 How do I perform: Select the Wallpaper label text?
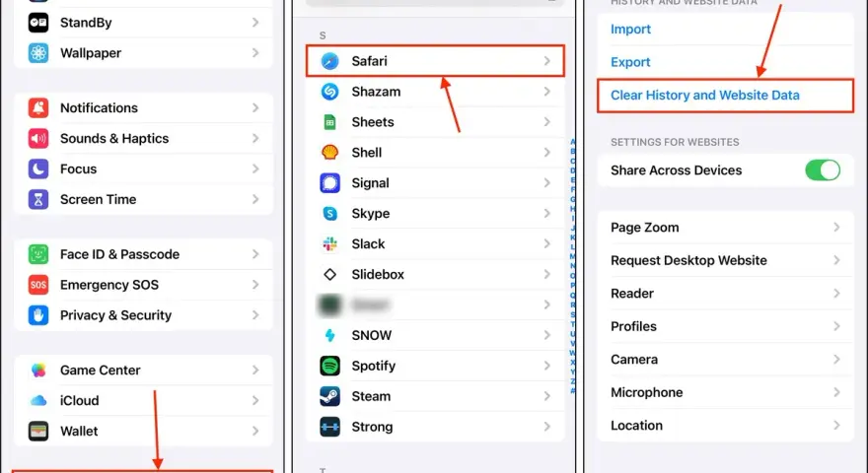[91, 53]
